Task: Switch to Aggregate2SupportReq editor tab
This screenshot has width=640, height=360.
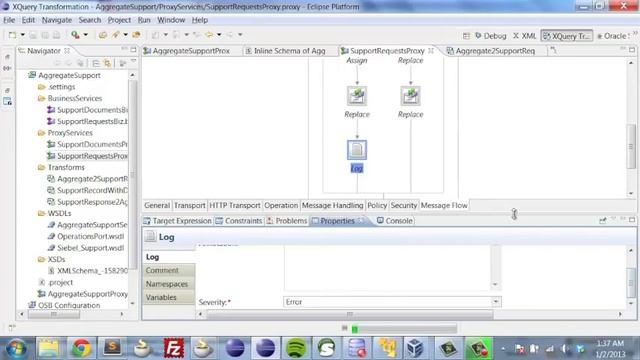Action: pyautogui.click(x=491, y=51)
